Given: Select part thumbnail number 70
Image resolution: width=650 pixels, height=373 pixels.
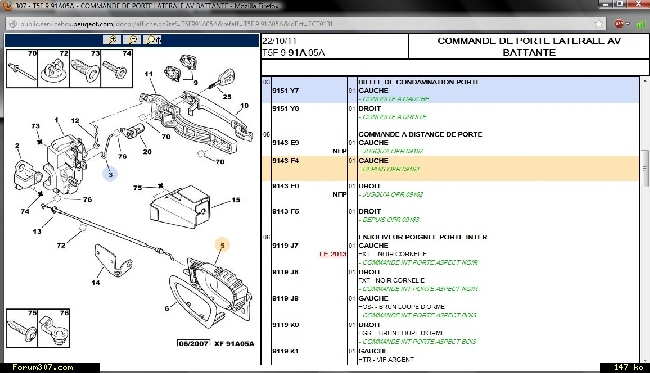Looking at the screenshot, I should pyautogui.click(x=22, y=68).
